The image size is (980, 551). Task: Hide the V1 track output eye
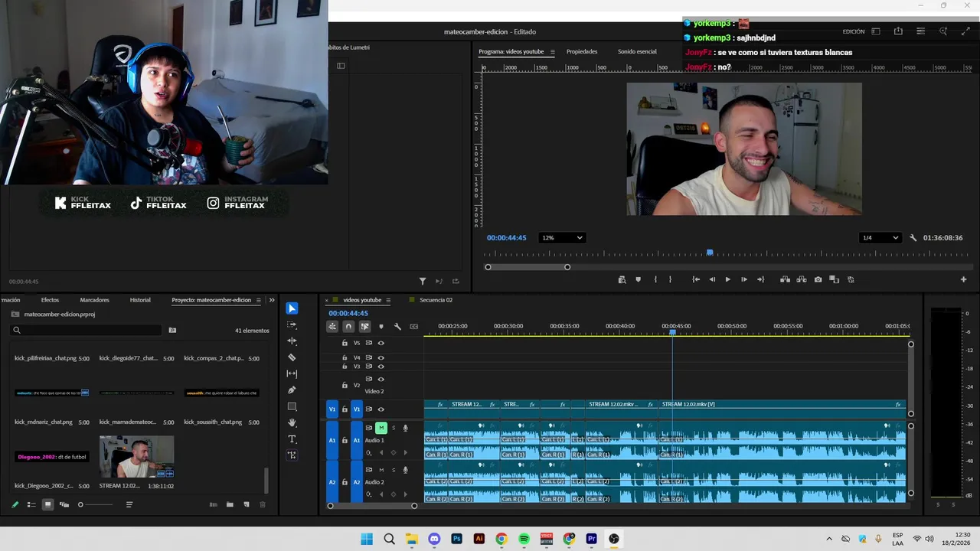pos(381,409)
